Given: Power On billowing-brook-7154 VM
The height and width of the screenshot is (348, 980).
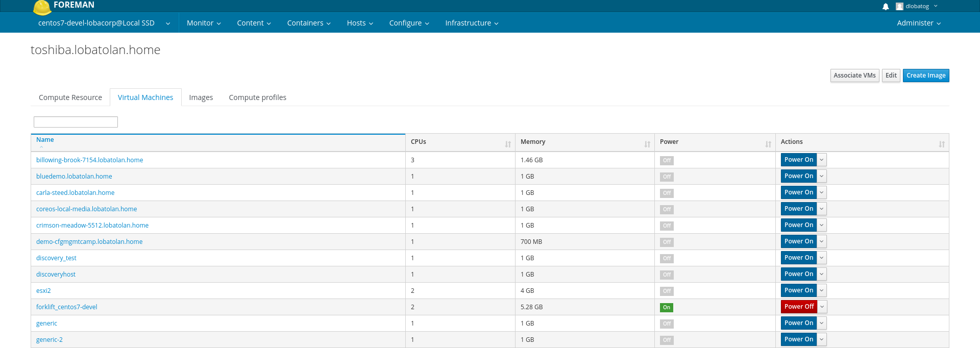Looking at the screenshot, I should click(x=799, y=160).
